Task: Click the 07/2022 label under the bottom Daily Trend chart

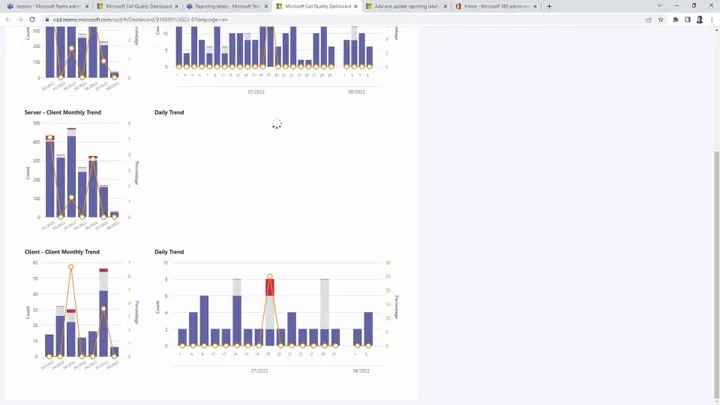Action: tap(259, 371)
